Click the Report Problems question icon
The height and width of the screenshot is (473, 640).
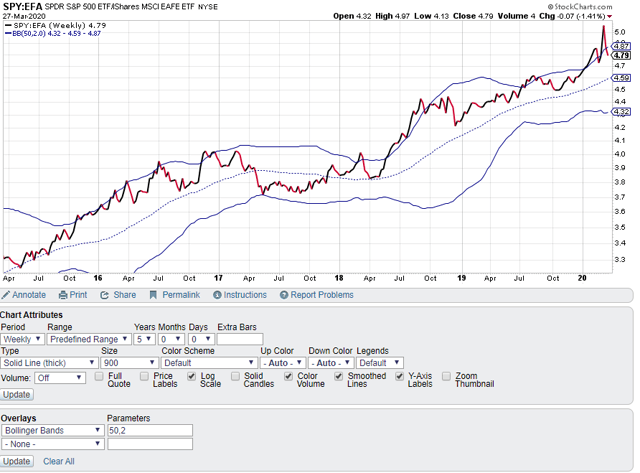tap(284, 295)
